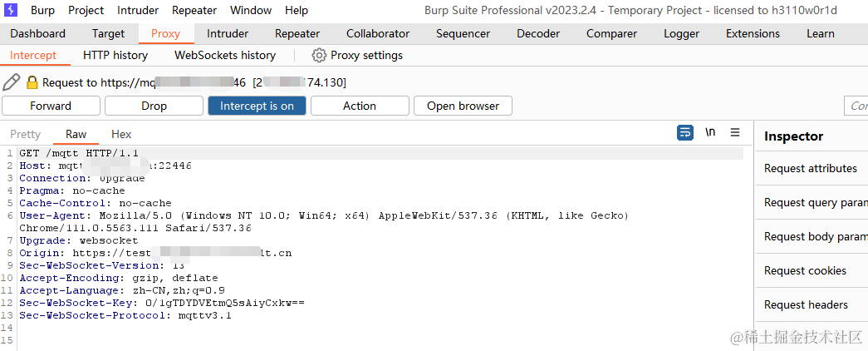The image size is (868, 351).
Task: Switch to the Intruder tool tab
Action: 228,34
